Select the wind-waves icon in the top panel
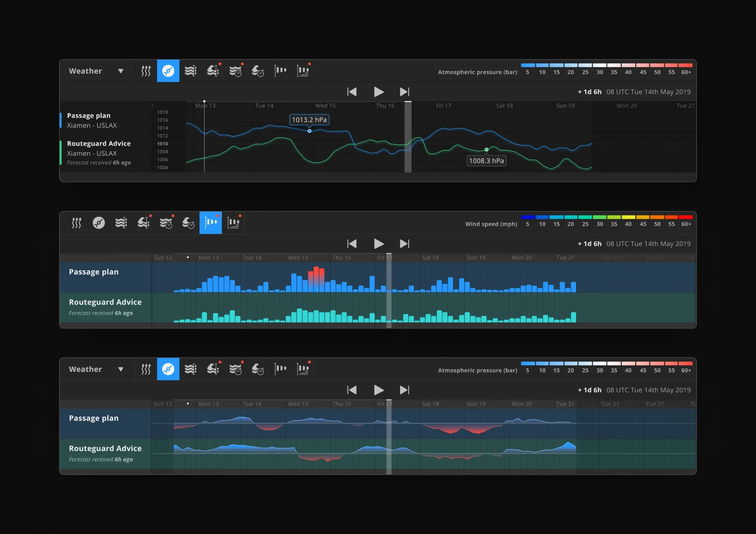This screenshot has height=534, width=756. [x=191, y=71]
